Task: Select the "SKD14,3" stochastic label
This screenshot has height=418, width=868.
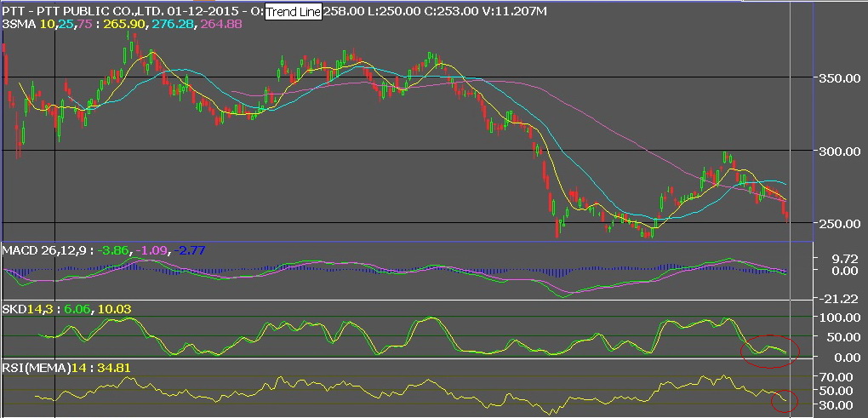Action: point(26,309)
